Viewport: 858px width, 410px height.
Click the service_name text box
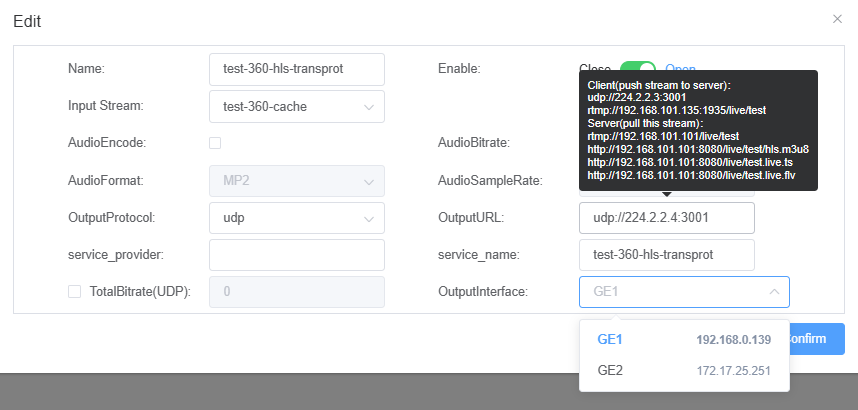666,255
